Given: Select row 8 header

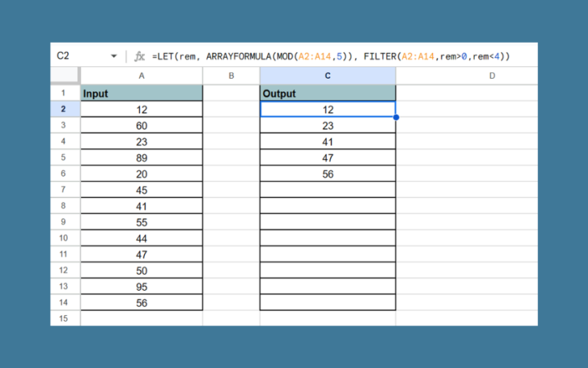Looking at the screenshot, I should point(65,206).
